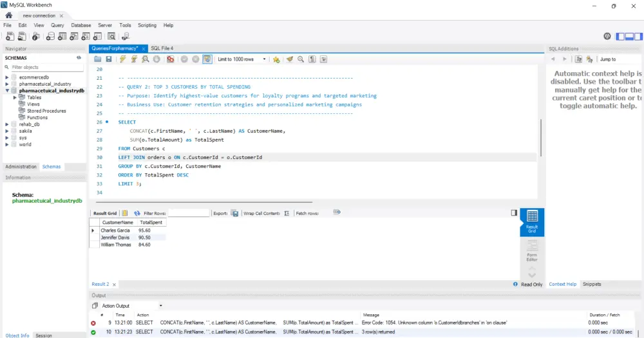Open find panel with magnifier icon

coord(301,59)
